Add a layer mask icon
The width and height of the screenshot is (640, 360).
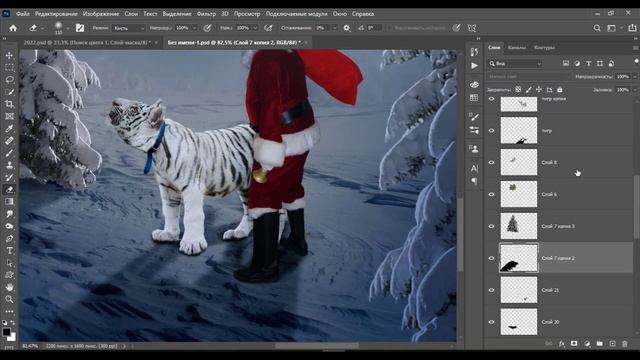pyautogui.click(x=574, y=344)
